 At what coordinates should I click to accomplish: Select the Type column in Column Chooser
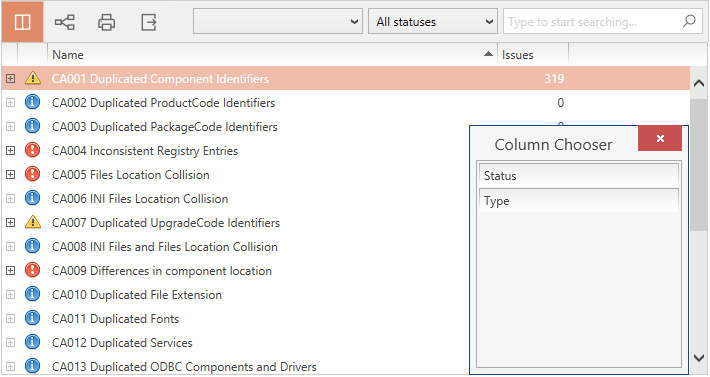point(579,200)
